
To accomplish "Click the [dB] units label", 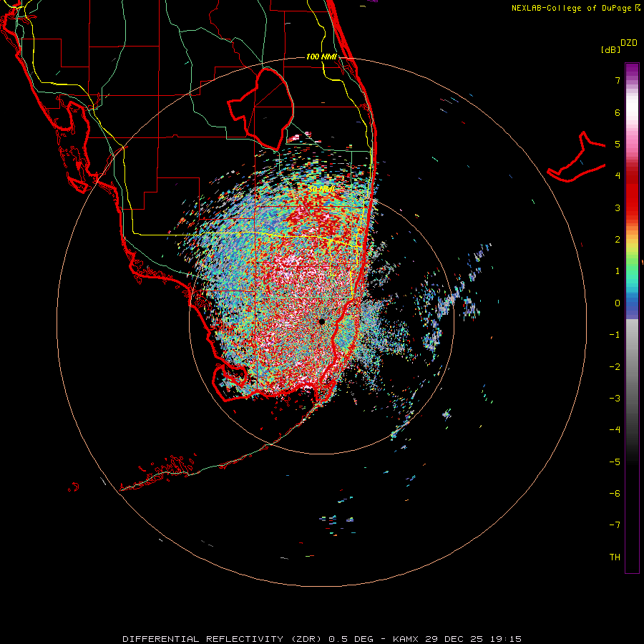I will tap(611, 49).
